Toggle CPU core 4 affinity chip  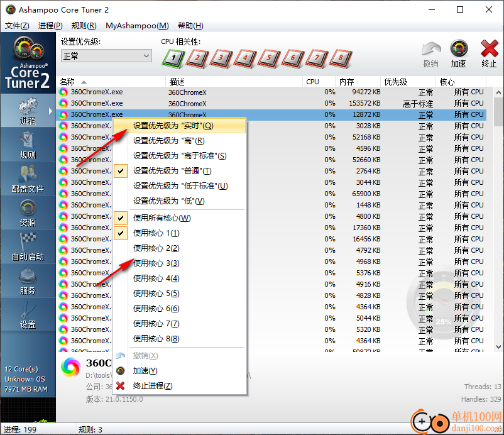point(245,58)
